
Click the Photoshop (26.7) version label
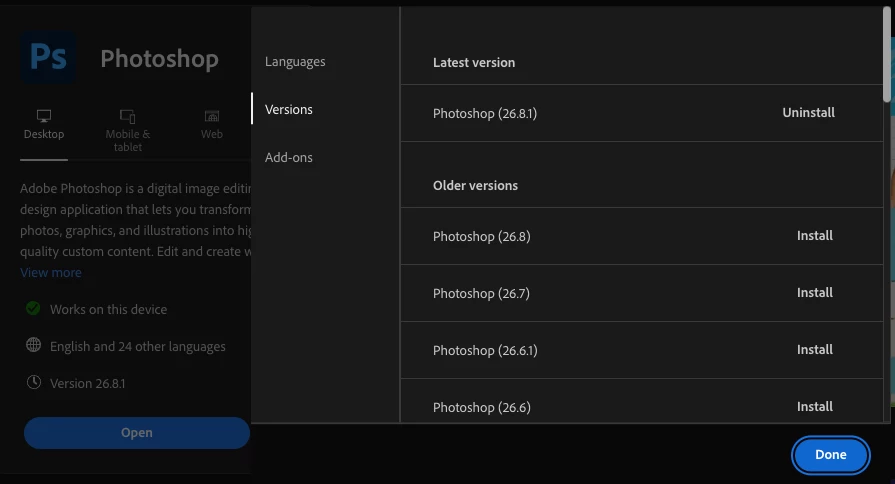(x=481, y=293)
